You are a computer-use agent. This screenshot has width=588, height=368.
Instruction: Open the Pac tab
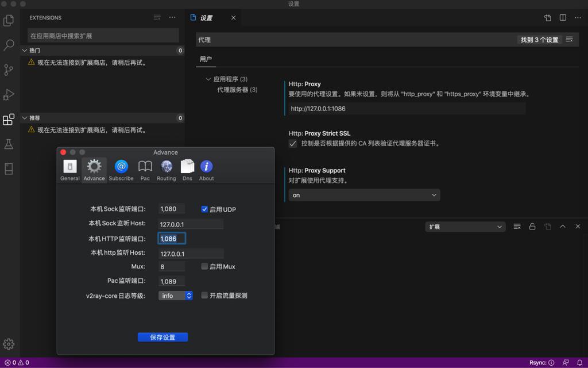(145, 170)
